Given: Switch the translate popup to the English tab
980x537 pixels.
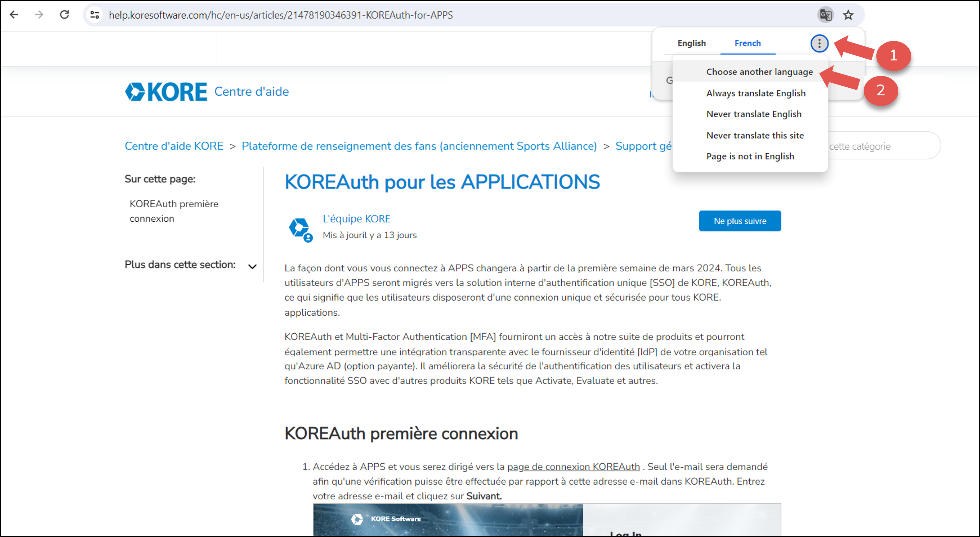Looking at the screenshot, I should [691, 43].
